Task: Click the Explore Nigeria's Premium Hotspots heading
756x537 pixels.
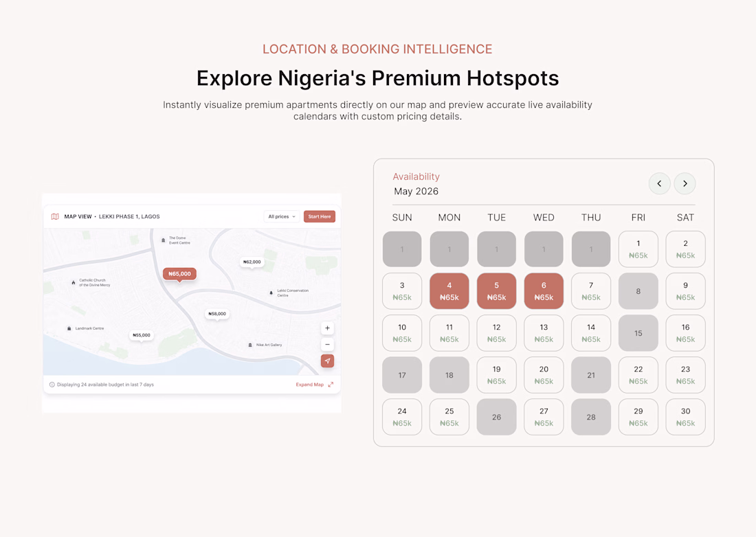Action: coord(377,78)
